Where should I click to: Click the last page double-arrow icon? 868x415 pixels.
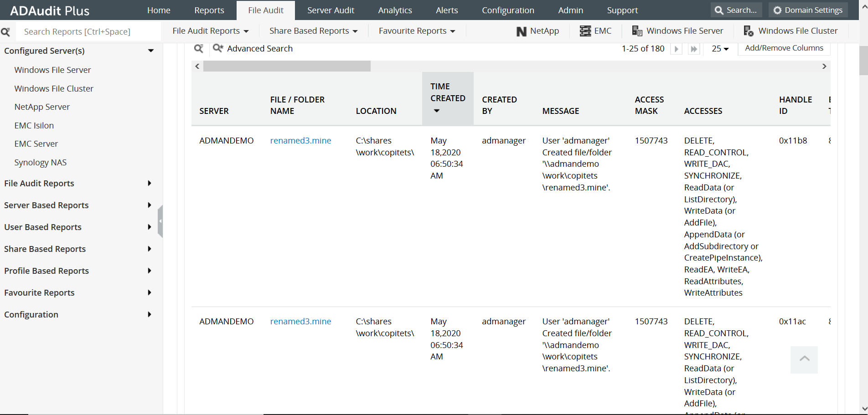point(693,48)
